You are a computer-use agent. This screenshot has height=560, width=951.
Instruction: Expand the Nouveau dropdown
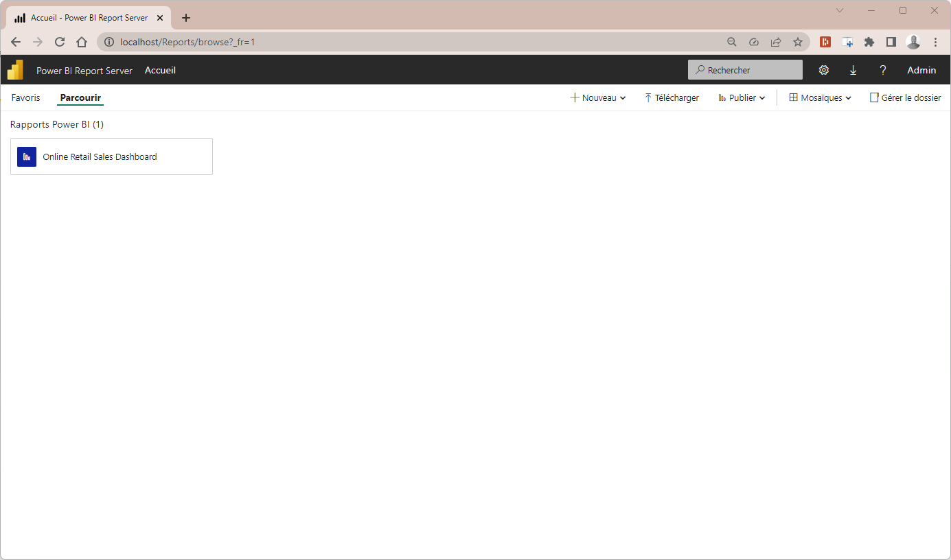(x=598, y=98)
